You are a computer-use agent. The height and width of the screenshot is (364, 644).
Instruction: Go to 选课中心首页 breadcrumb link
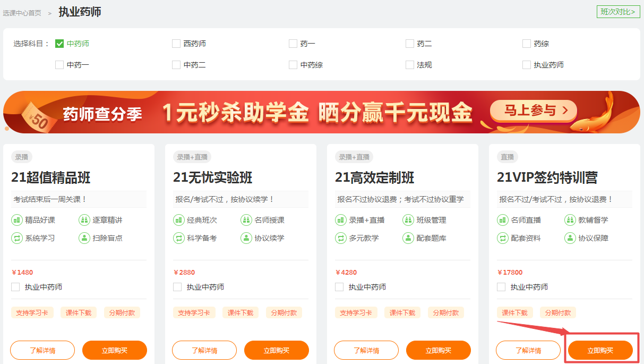(22, 13)
